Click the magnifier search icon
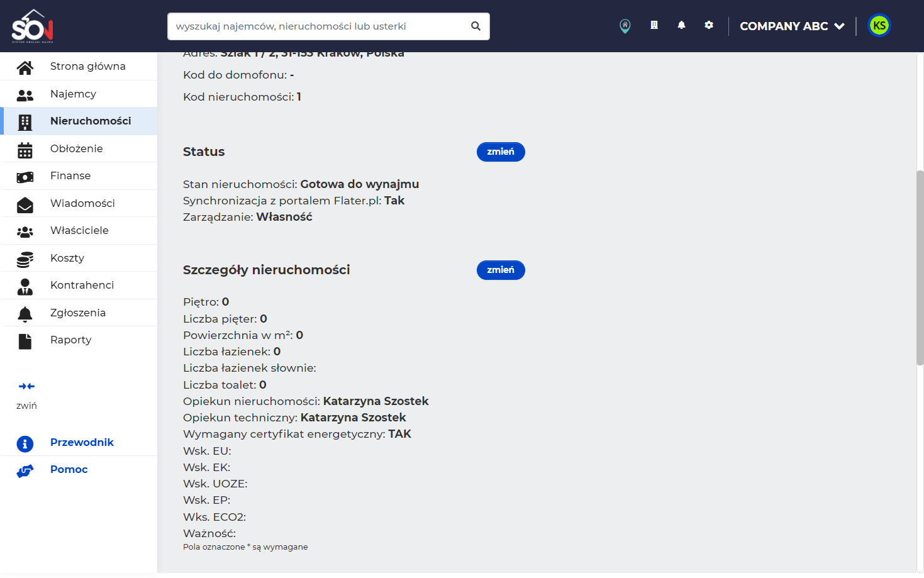The image size is (924, 578). [476, 26]
